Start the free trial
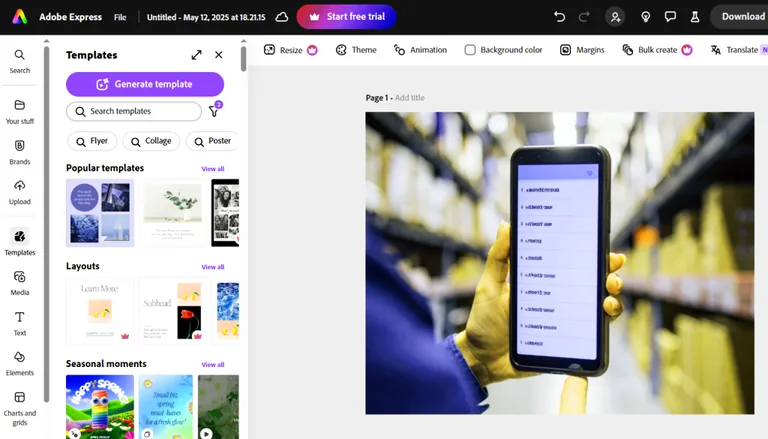Screen dimensions: 768x439 346,17
